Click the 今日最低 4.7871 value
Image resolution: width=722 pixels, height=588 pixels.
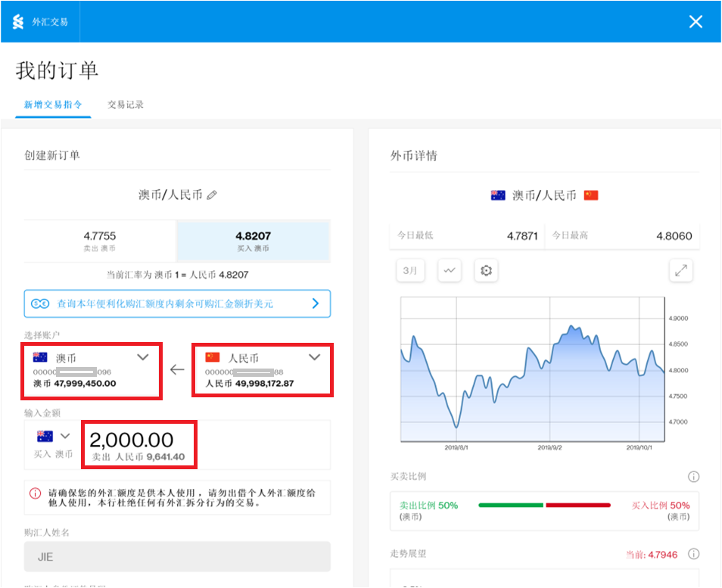tap(522, 236)
